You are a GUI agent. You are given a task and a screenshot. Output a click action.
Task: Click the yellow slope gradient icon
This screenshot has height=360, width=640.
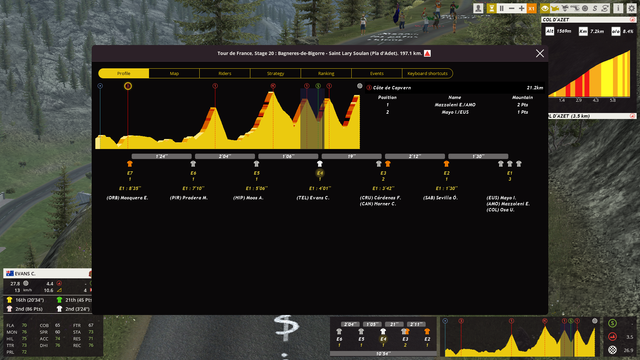(59, 290)
